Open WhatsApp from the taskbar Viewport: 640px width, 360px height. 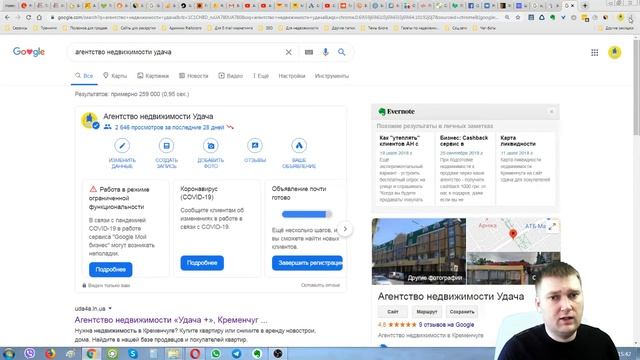click(x=216, y=353)
